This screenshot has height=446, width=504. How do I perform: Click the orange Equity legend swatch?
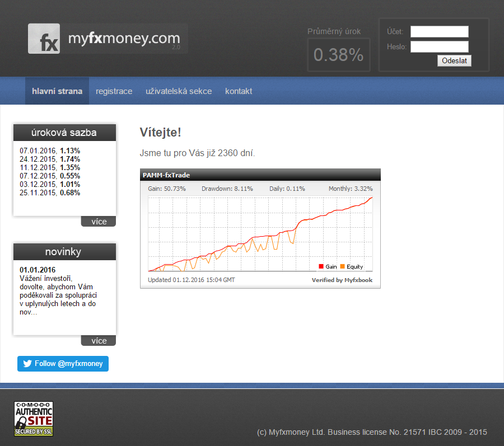tap(342, 266)
